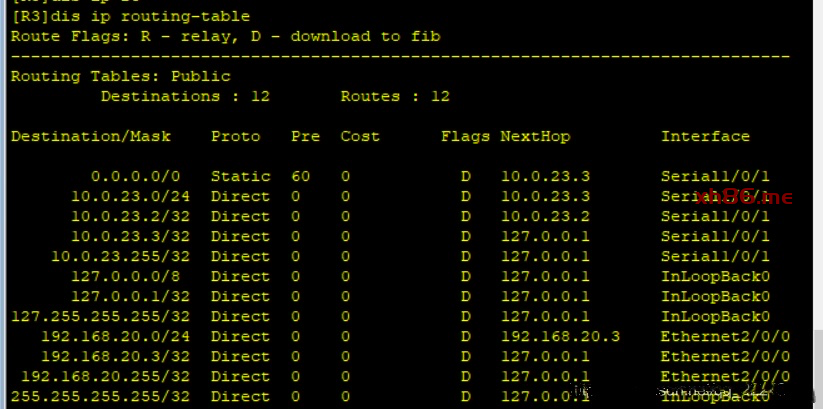Click the Destination/Mask column header
823x409 pixels.
pyautogui.click(x=91, y=136)
